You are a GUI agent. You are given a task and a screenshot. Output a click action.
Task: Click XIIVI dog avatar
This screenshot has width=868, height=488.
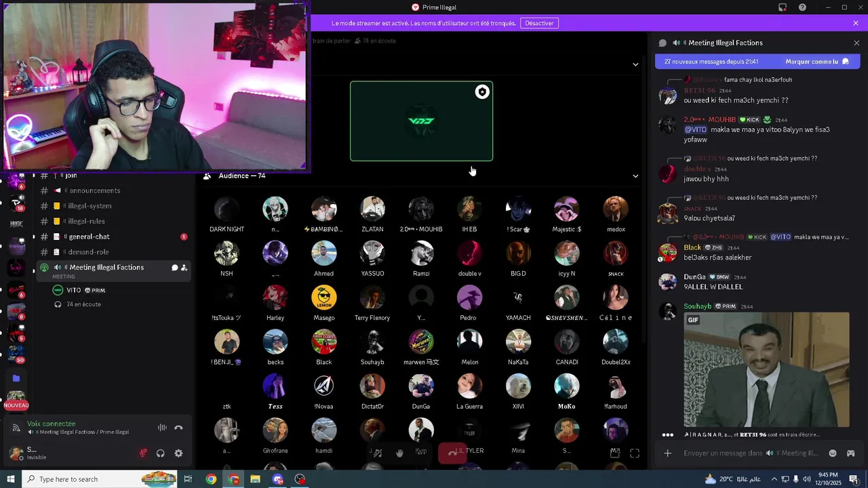click(x=518, y=386)
